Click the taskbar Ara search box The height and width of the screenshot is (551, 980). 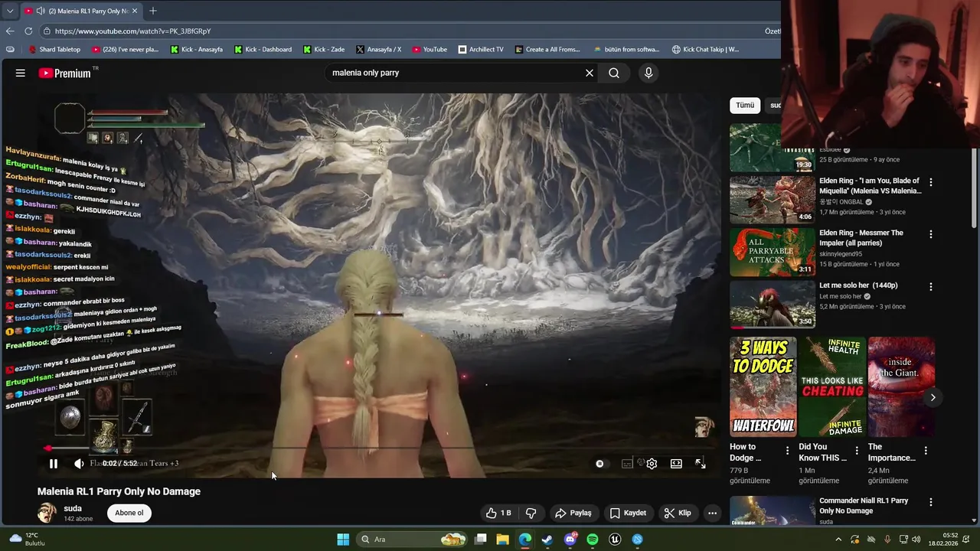tap(413, 540)
